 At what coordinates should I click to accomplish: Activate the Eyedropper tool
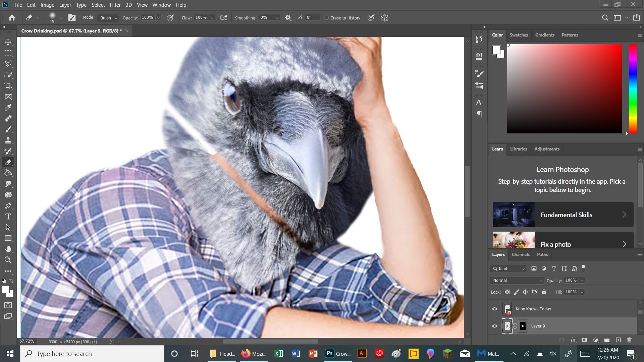[x=8, y=108]
